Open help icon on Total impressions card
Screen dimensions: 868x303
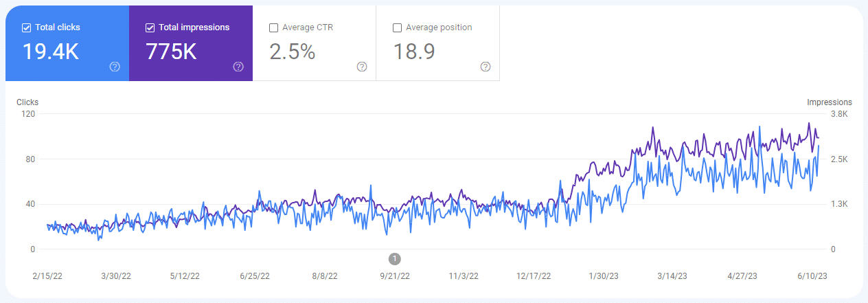pyautogui.click(x=238, y=67)
